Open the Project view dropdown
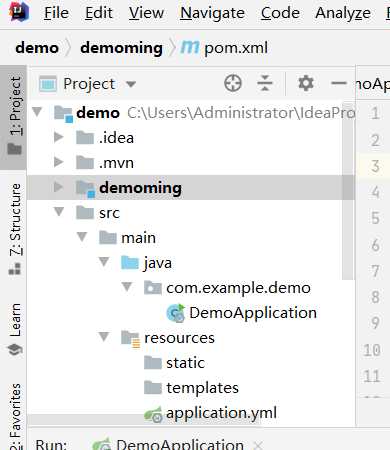The image size is (390, 450). tap(131, 84)
